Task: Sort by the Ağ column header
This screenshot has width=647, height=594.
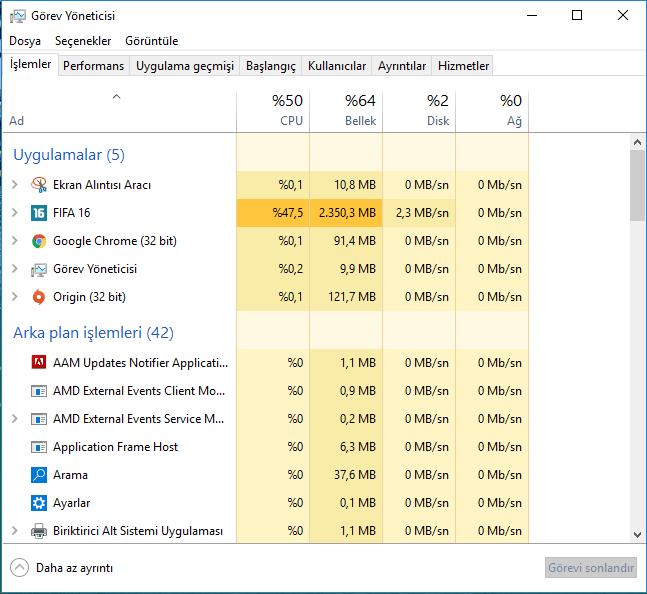Action: [492, 111]
